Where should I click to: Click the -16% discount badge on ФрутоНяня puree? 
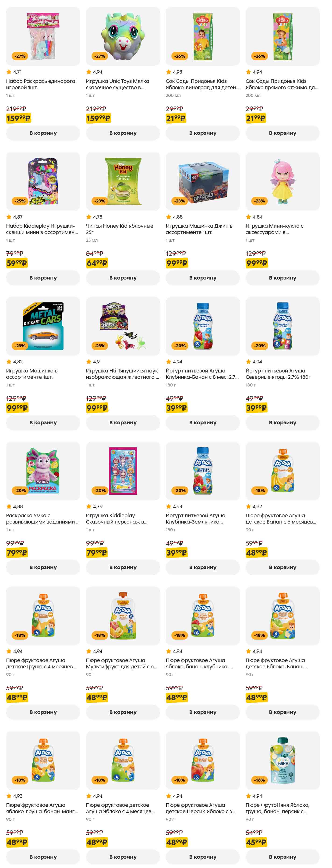pyautogui.click(x=260, y=780)
